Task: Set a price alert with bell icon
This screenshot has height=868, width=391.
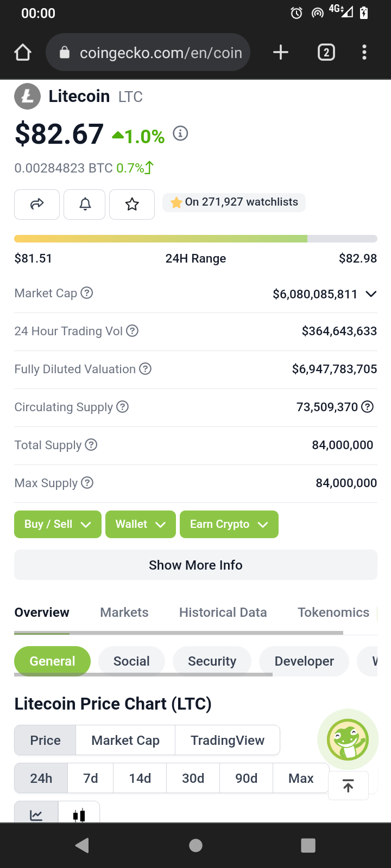Action: (x=85, y=205)
